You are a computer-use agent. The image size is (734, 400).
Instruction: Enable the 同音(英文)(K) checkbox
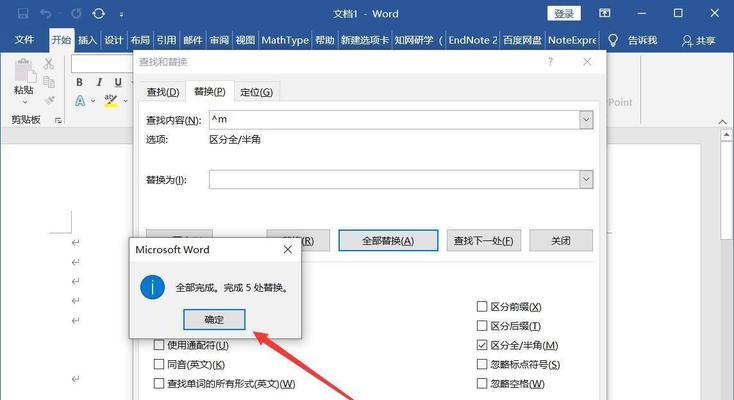[159, 364]
